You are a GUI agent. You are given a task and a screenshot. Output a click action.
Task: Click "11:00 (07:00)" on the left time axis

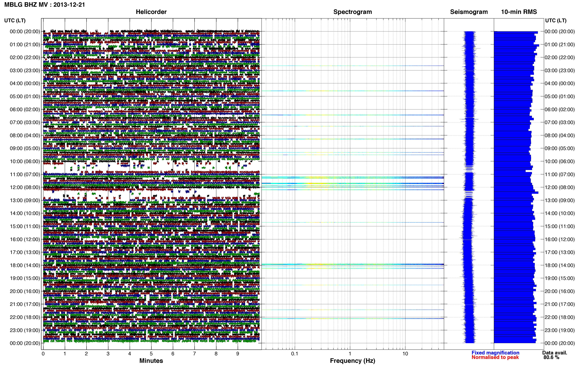point(25,174)
